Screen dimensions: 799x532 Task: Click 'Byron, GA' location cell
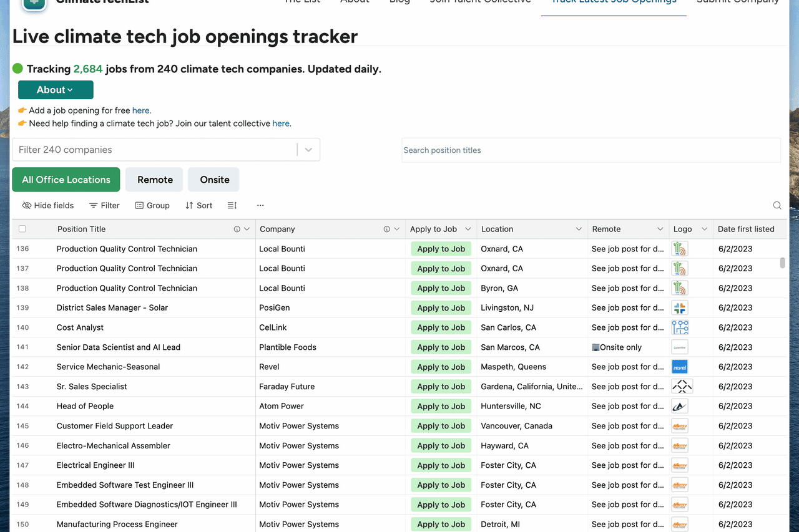(x=532, y=288)
